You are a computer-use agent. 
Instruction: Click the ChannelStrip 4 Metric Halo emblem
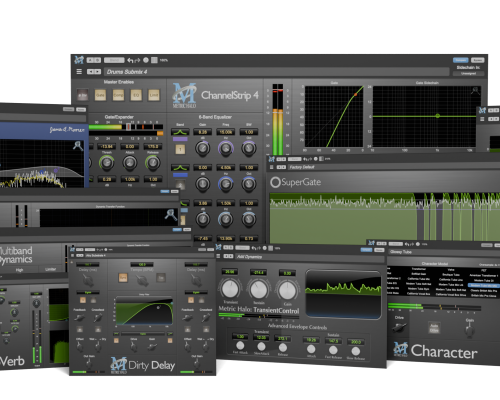pos(184,95)
